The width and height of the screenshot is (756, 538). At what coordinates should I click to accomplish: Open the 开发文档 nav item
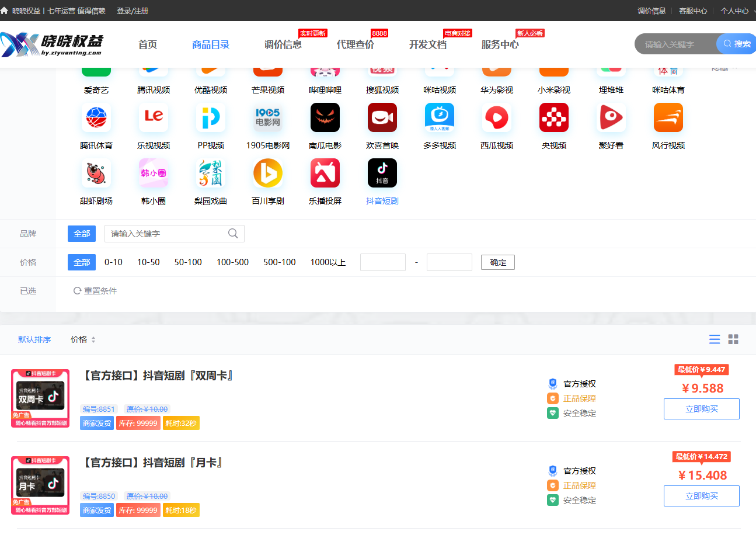427,44
